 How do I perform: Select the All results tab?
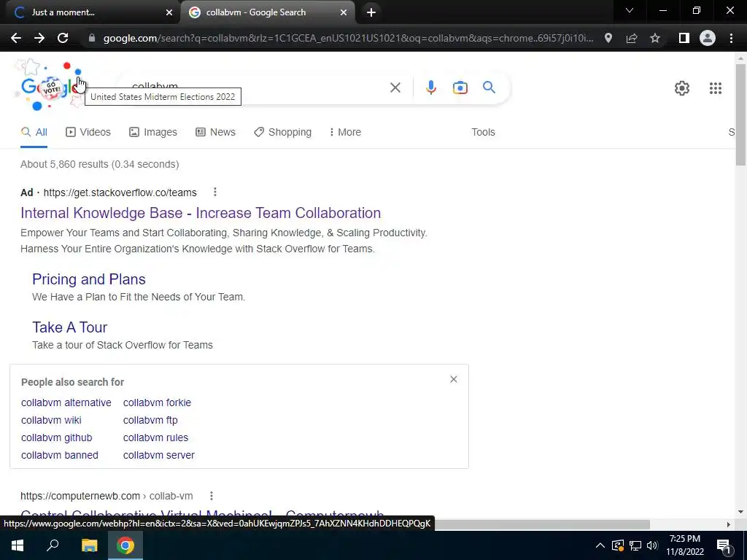click(x=34, y=132)
